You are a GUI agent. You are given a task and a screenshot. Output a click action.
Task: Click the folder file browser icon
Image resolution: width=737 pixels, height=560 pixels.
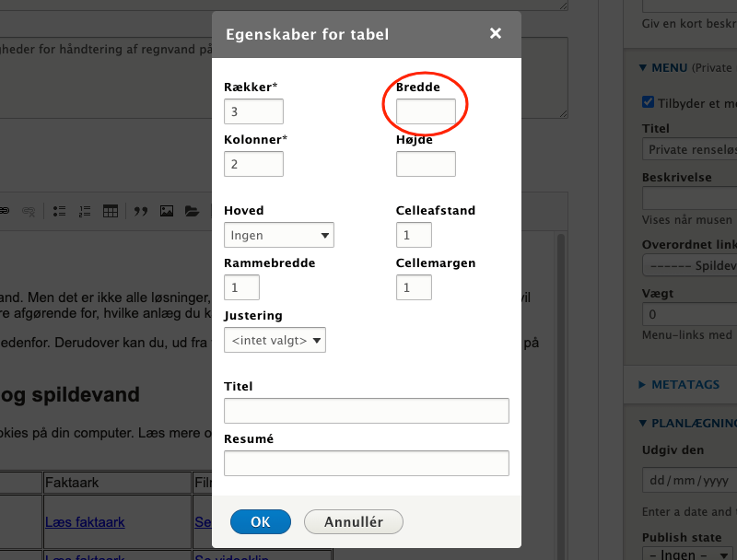click(x=192, y=211)
